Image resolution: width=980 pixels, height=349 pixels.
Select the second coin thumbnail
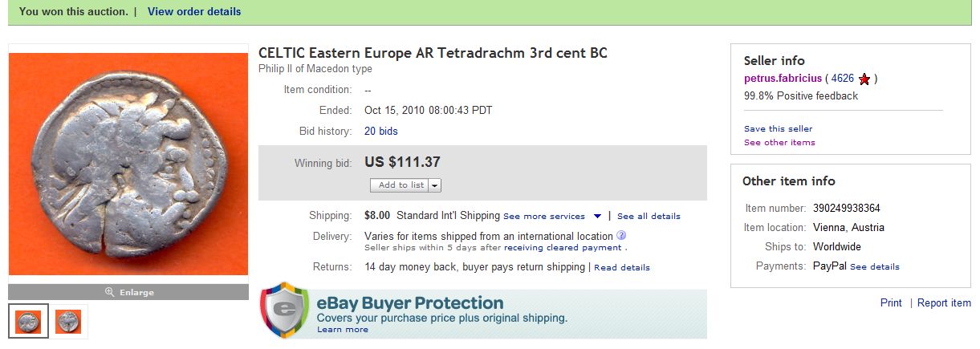(x=67, y=322)
